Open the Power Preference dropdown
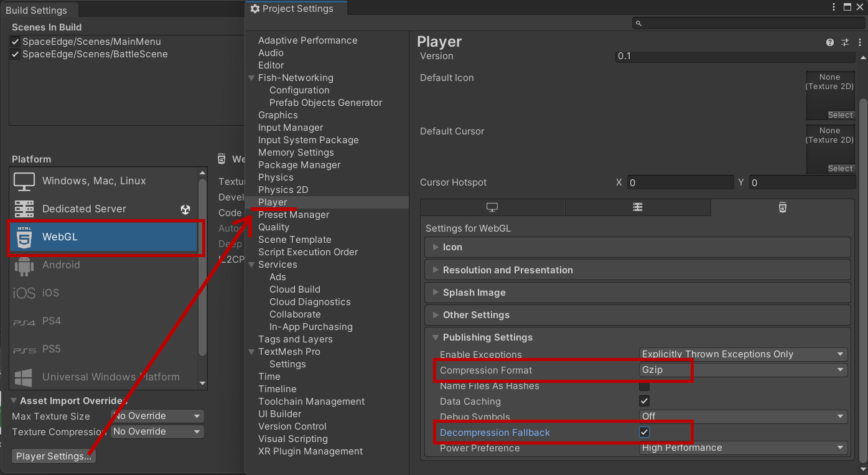Viewport: 868px width, 475px height. point(743,448)
